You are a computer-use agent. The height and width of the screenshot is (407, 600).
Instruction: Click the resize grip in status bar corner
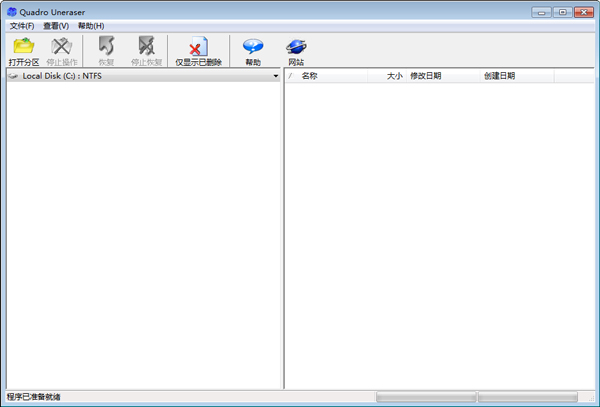pyautogui.click(x=591, y=398)
